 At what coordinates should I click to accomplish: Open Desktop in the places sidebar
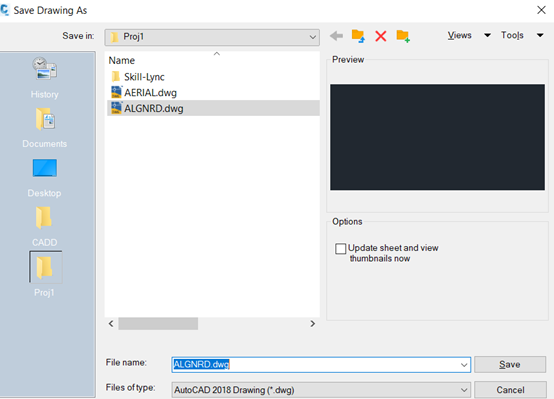(45, 178)
